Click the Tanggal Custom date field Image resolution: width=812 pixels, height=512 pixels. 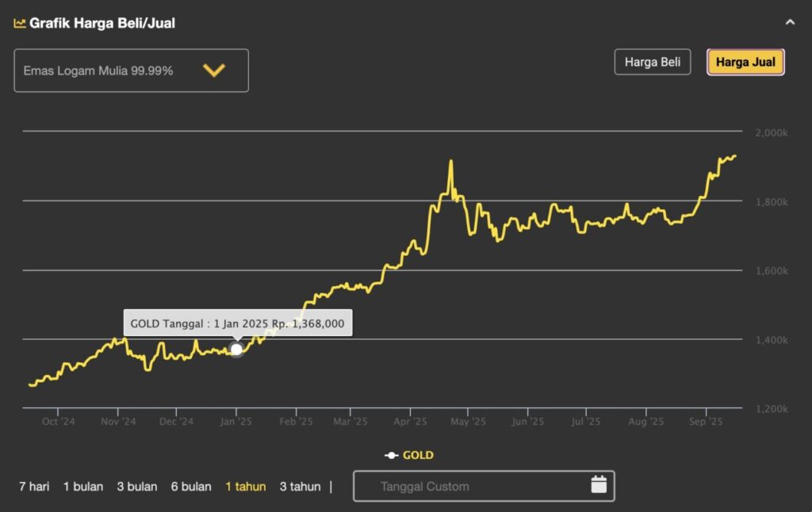[x=468, y=487]
